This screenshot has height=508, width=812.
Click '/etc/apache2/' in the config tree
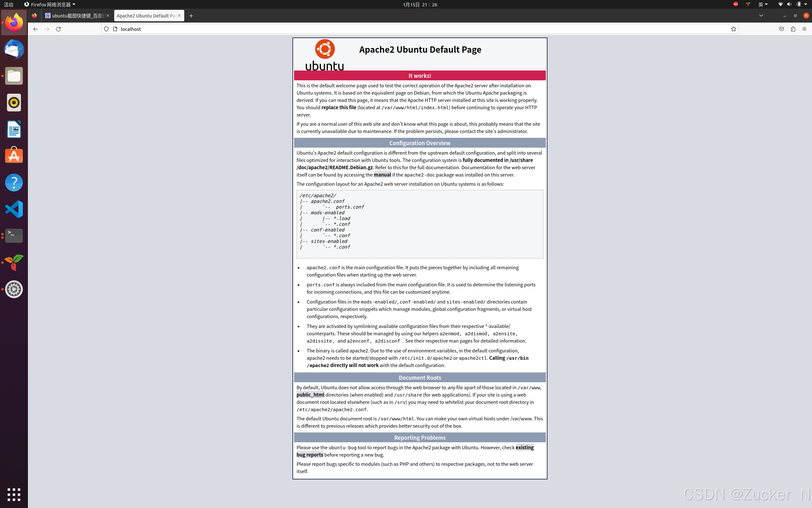pyautogui.click(x=318, y=195)
